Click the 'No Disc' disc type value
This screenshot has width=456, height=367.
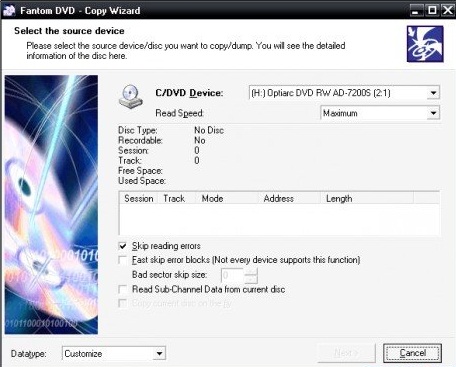pos(209,130)
